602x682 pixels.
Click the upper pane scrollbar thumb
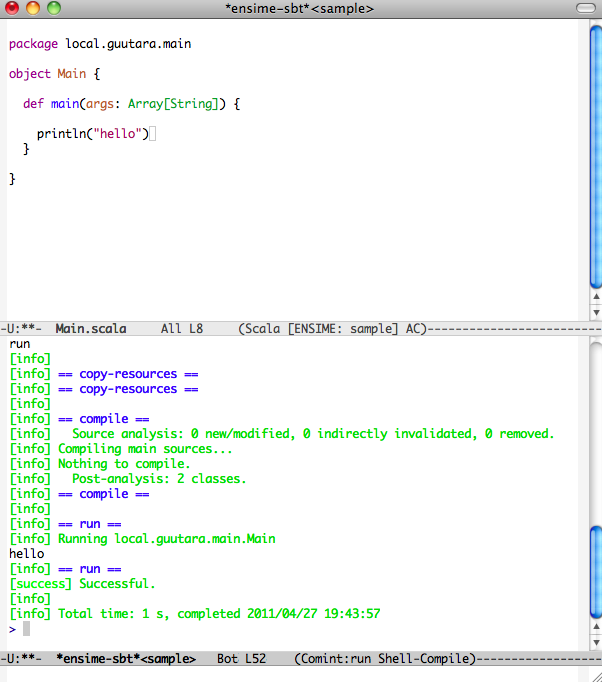(x=596, y=157)
